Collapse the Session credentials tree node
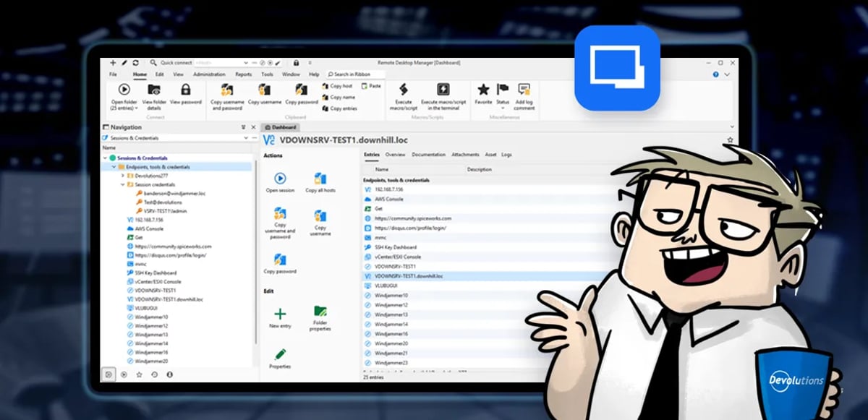This screenshot has height=420, width=868. tap(122, 184)
